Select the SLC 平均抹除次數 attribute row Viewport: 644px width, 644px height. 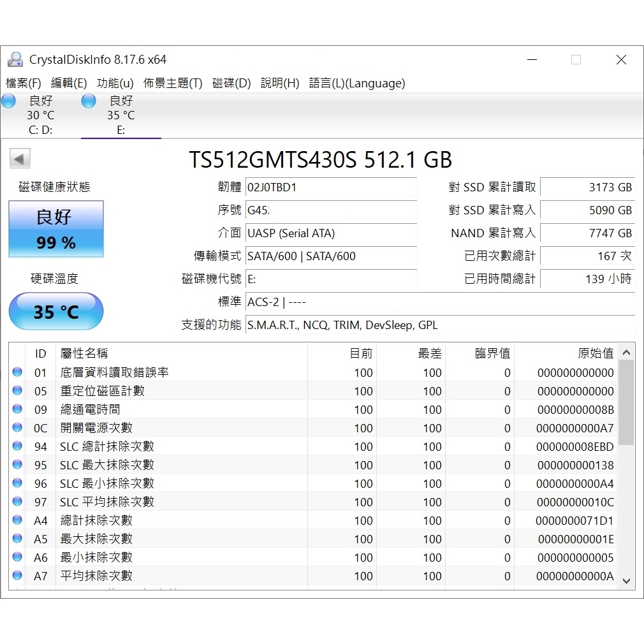(x=313, y=501)
